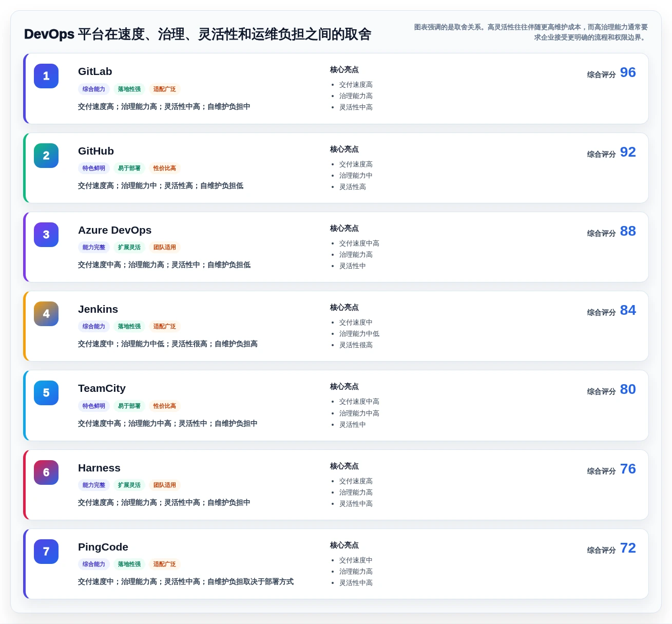Image resolution: width=672 pixels, height=624 pixels.
Task: Click the rank 4 badge for Jenkins
Action: point(46,314)
